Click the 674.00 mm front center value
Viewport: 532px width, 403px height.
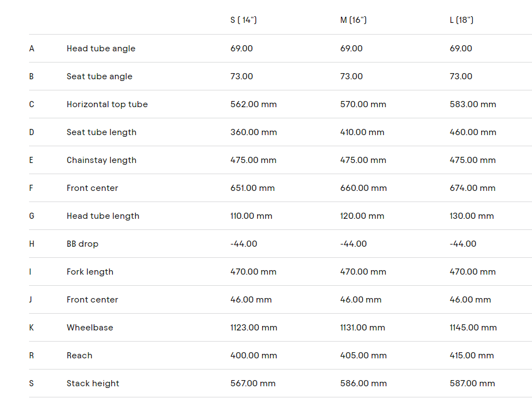(x=472, y=188)
